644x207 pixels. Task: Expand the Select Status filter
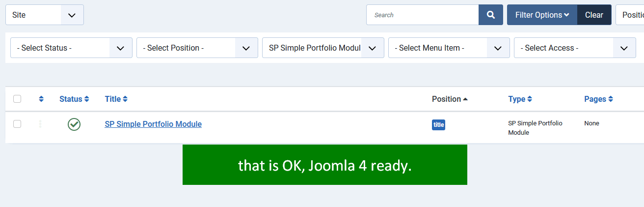coord(71,48)
